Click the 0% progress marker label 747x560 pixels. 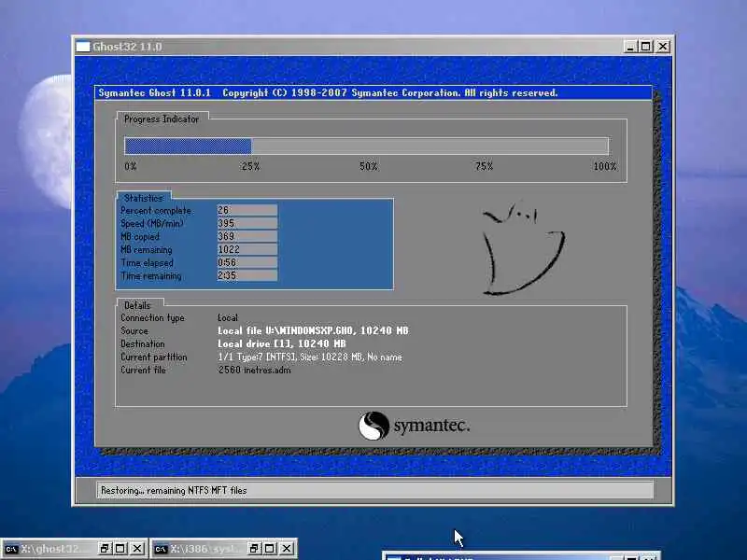click(131, 166)
